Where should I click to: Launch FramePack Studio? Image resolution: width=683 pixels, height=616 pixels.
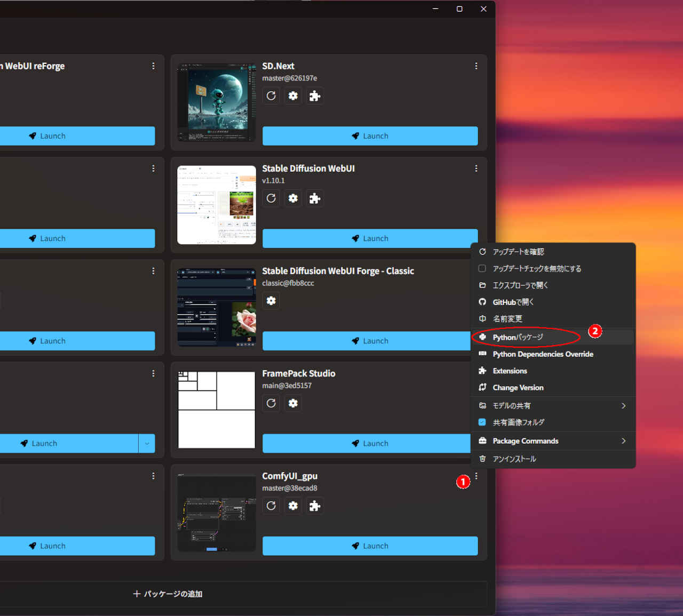click(x=367, y=443)
